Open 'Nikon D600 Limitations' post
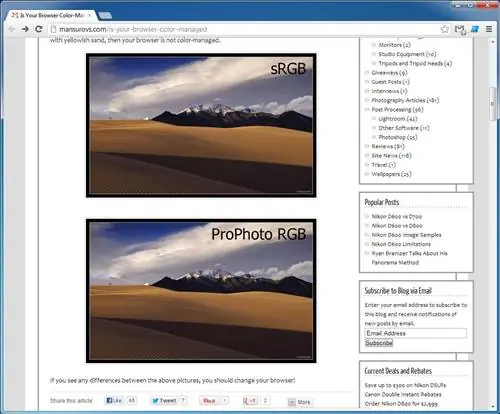This screenshot has width=500, height=414. pyautogui.click(x=401, y=244)
